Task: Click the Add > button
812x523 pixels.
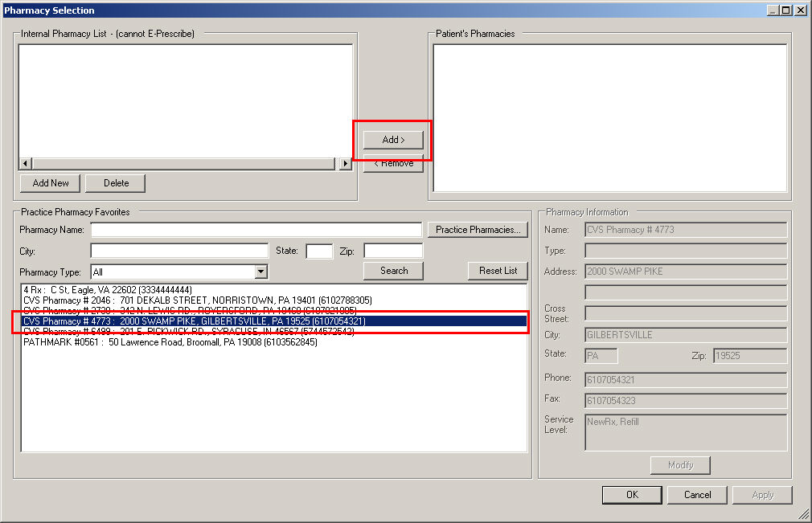Action: pos(393,140)
